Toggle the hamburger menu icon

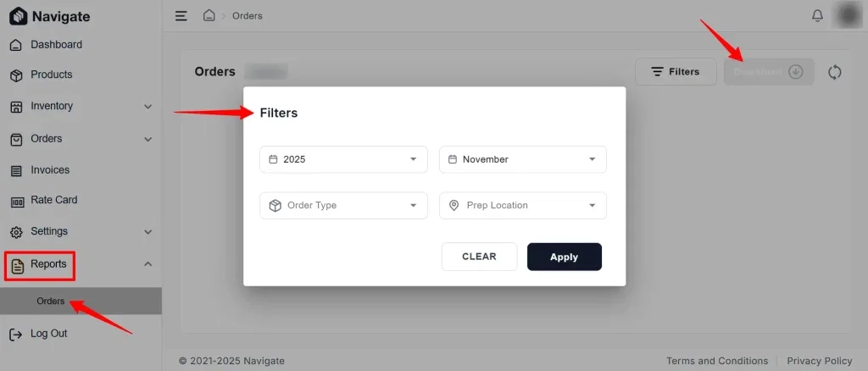[181, 16]
